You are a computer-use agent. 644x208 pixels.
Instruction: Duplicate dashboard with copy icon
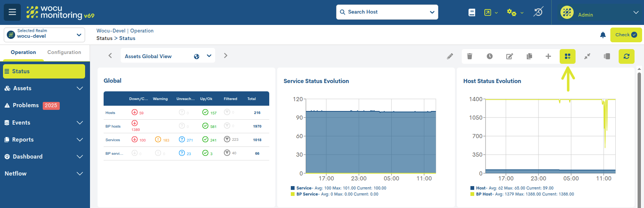[529, 56]
